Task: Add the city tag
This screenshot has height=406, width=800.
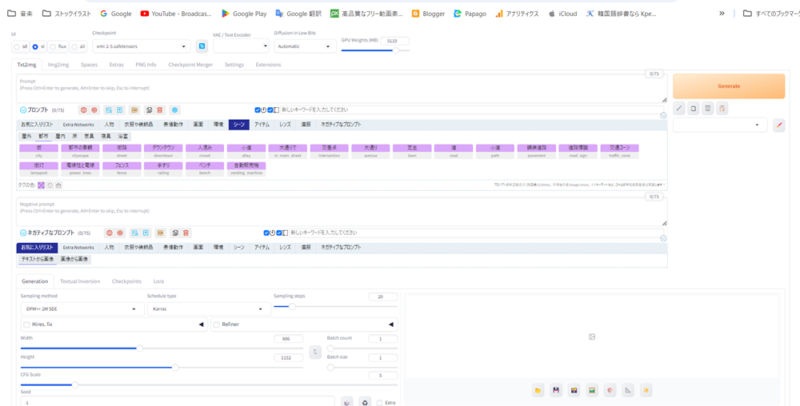Action: (x=39, y=151)
